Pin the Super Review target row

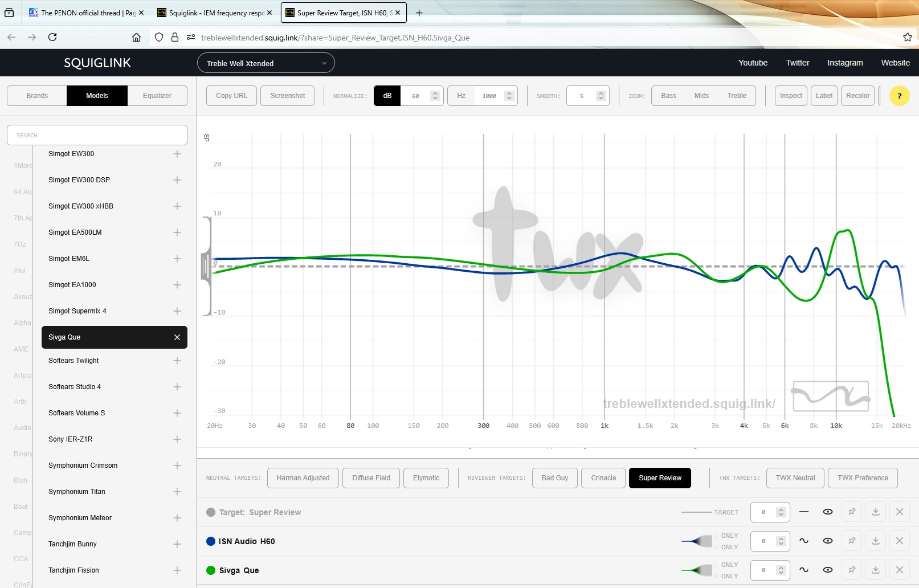tap(852, 512)
